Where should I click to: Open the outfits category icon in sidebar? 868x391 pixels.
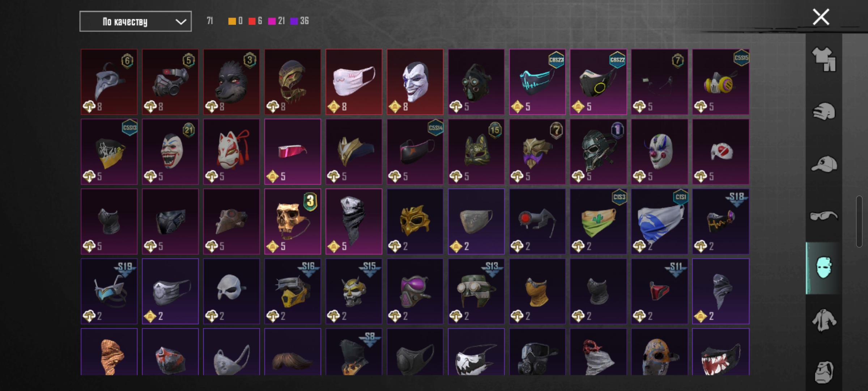824,59
